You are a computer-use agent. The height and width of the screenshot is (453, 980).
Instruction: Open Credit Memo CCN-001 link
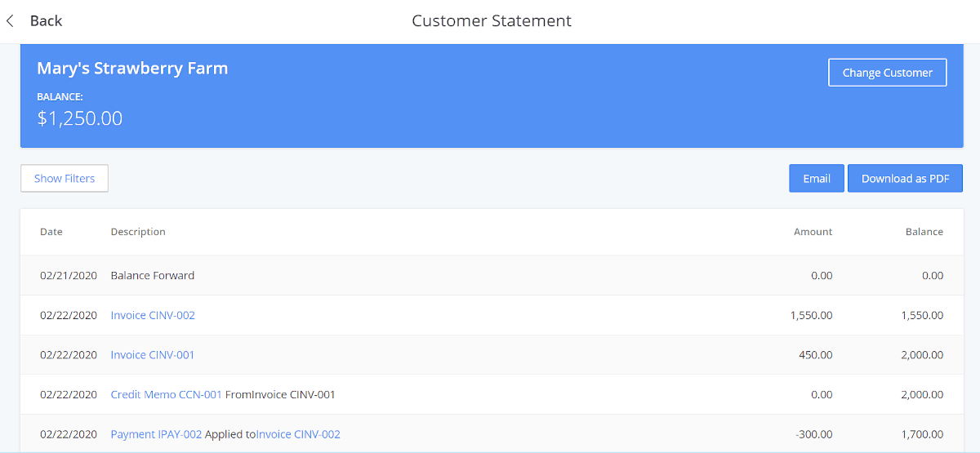[x=167, y=394]
